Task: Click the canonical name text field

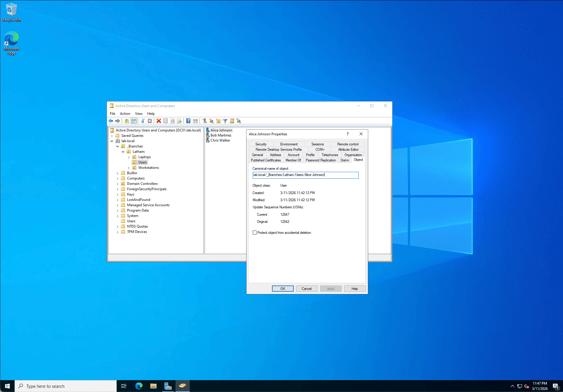Action: (x=305, y=175)
